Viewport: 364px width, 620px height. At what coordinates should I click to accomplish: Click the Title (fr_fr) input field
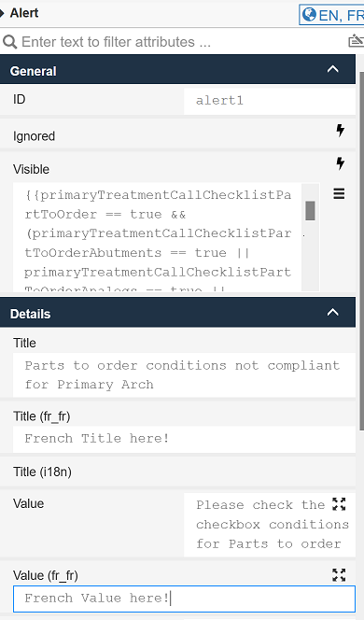pos(184,439)
